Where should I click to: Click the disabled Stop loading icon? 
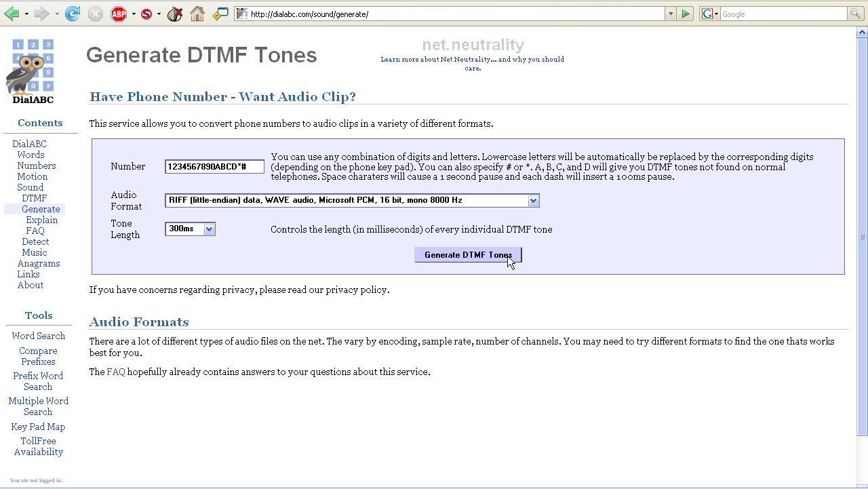pos(96,14)
